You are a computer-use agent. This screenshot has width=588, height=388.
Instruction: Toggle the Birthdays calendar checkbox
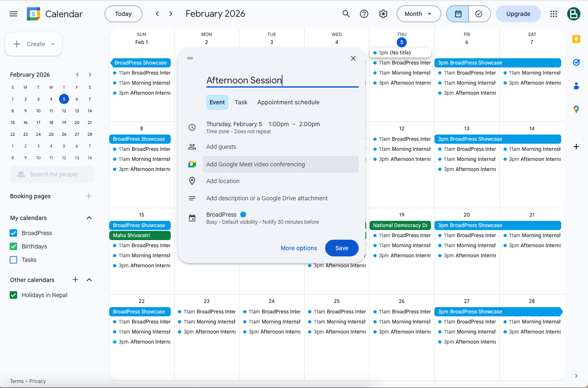pyautogui.click(x=13, y=246)
